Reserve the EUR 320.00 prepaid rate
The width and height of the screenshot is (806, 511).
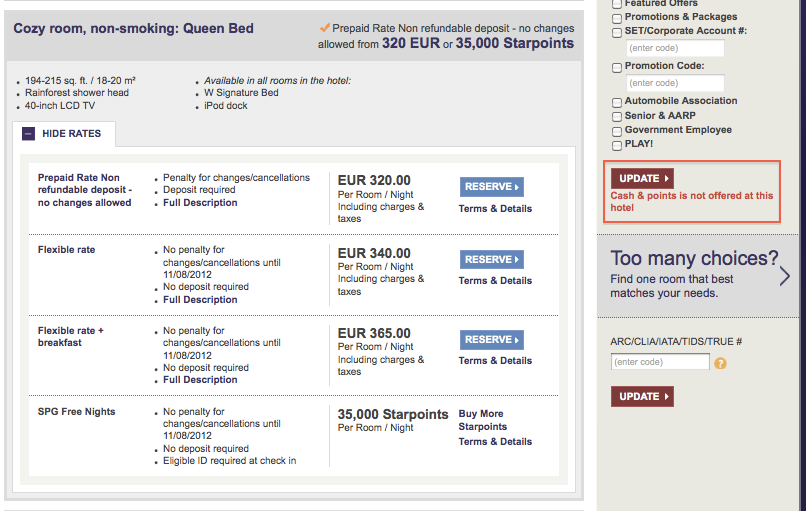pos(491,187)
